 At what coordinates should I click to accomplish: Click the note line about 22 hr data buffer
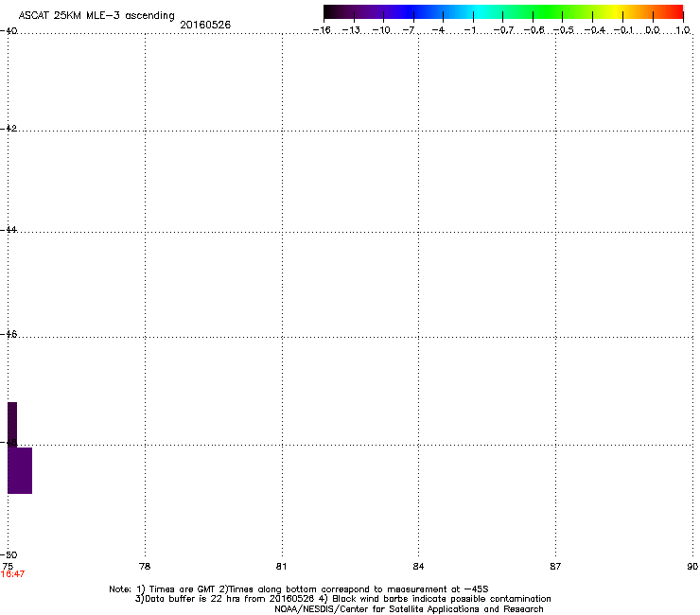(x=342, y=599)
